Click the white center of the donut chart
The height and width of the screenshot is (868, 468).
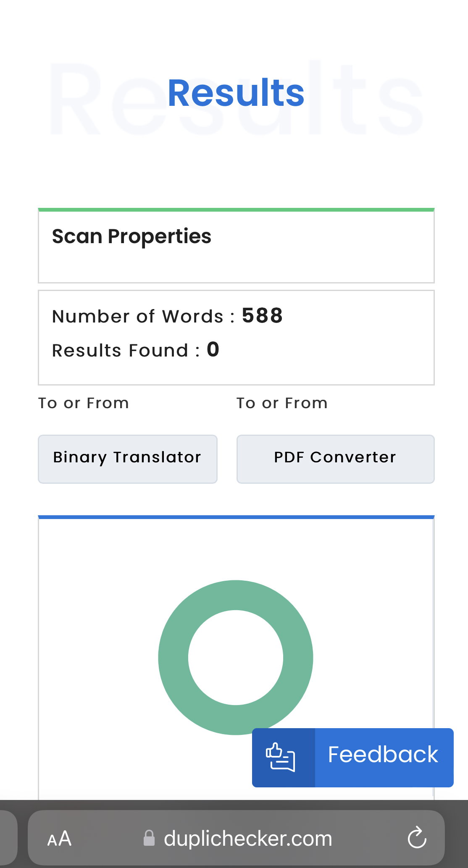pyautogui.click(x=236, y=658)
